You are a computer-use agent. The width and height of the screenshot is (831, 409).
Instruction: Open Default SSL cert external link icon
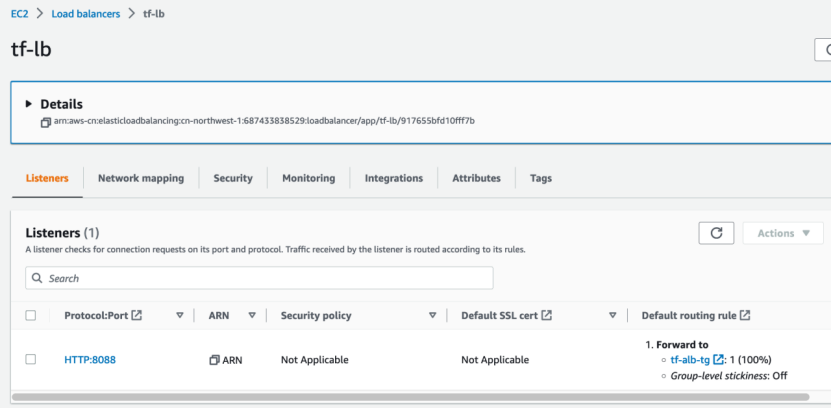(x=546, y=315)
